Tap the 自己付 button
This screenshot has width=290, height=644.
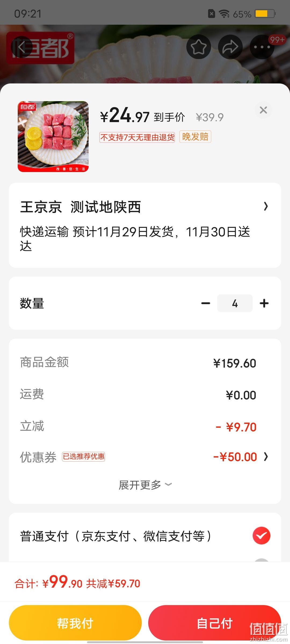[x=215, y=623]
